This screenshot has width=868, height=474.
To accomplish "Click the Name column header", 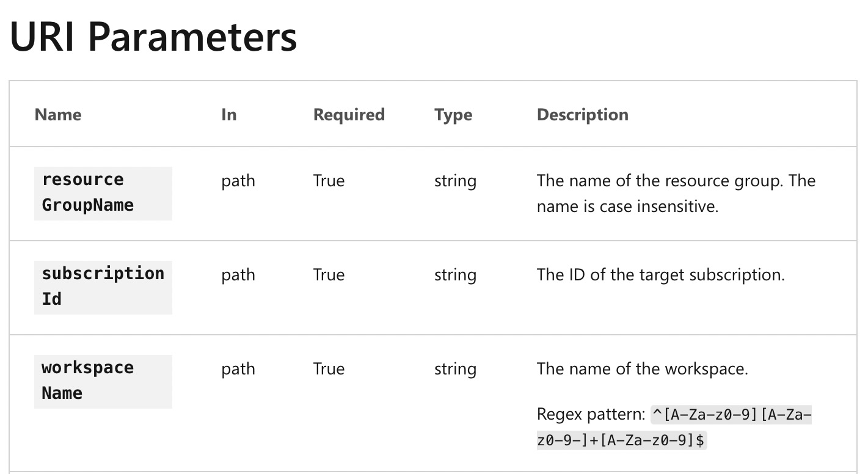I will click(x=58, y=115).
